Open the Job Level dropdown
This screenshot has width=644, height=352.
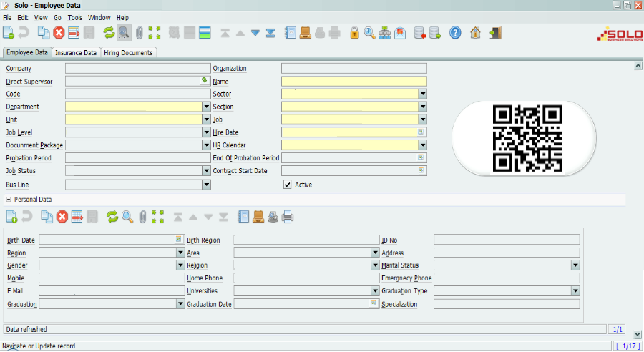[206, 132]
